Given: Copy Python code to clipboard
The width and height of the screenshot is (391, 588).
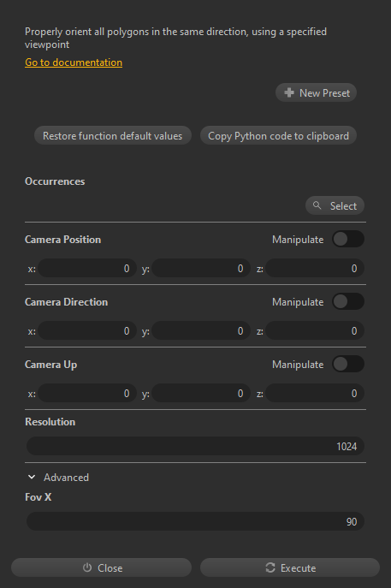Looking at the screenshot, I should (x=278, y=136).
